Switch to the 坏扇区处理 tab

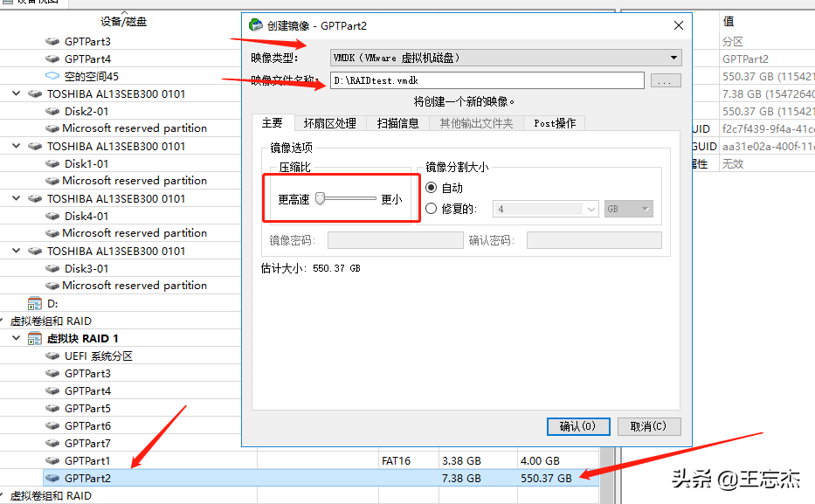tap(331, 123)
